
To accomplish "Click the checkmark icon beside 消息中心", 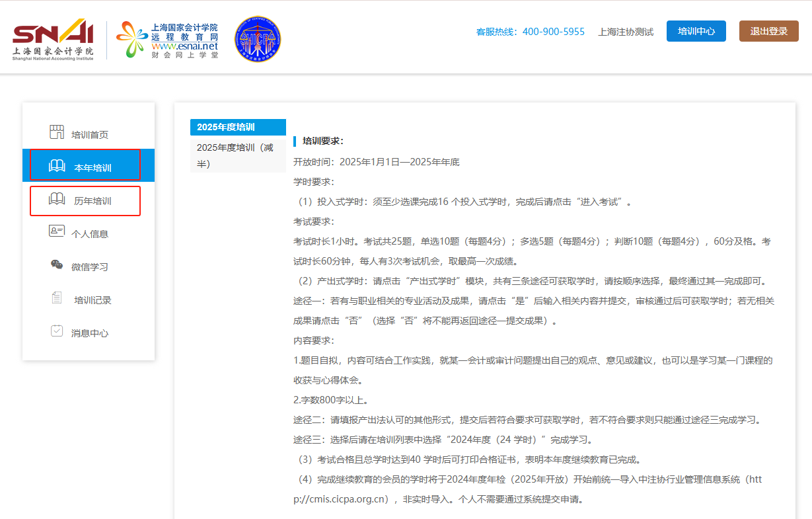I will [x=57, y=331].
